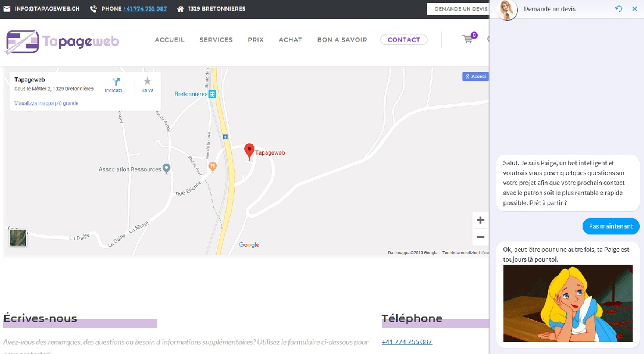Switch map to satellite view thumbnail
644x354 pixels.
point(18,238)
